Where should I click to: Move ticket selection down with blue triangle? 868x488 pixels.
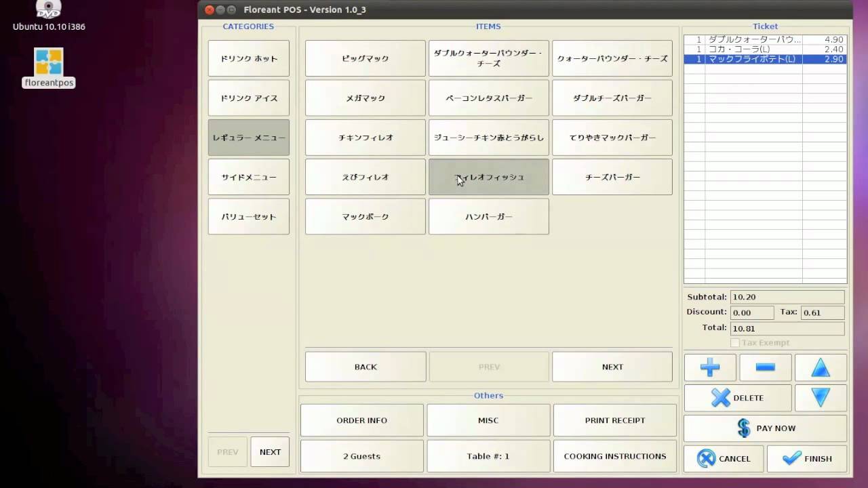point(821,398)
